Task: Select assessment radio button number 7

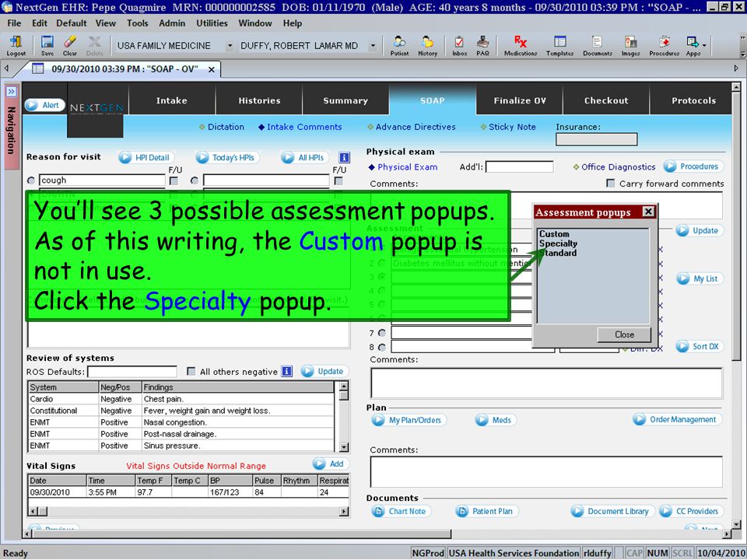Action: 381,333
